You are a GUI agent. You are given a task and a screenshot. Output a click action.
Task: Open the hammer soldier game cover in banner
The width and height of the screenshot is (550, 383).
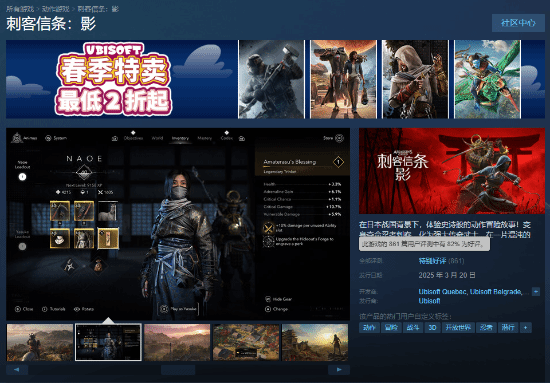271,79
